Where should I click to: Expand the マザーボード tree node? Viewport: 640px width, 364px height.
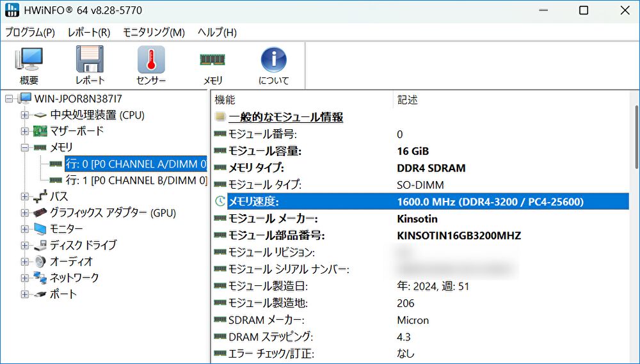pyautogui.click(x=25, y=131)
